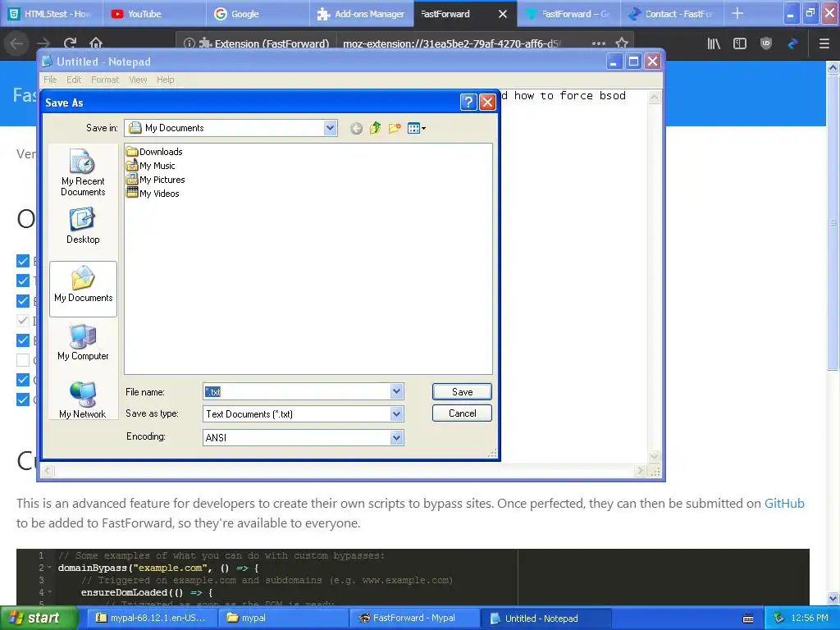The width and height of the screenshot is (840, 630).
Task: Switch to the Add-ons Manager tab
Action: (361, 14)
